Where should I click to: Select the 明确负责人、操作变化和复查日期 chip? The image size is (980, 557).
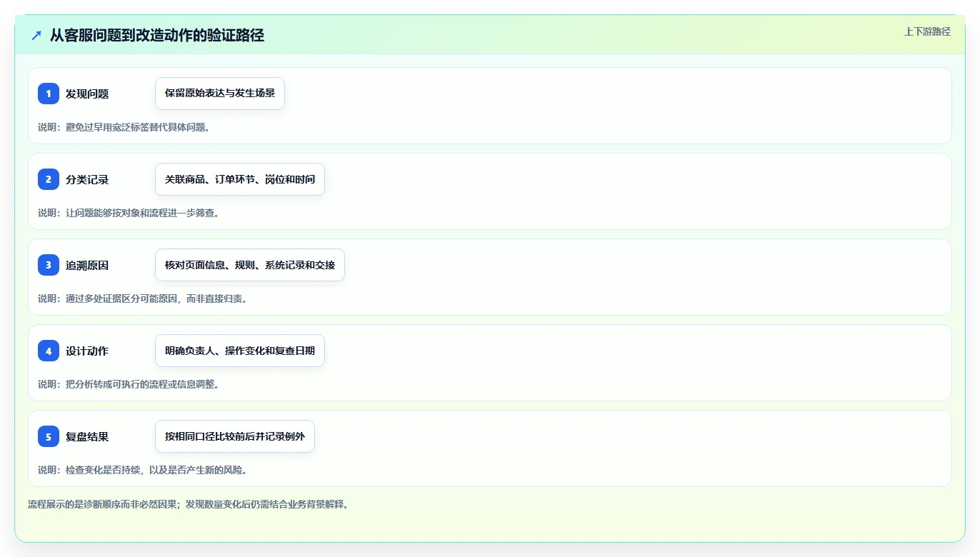click(x=240, y=351)
